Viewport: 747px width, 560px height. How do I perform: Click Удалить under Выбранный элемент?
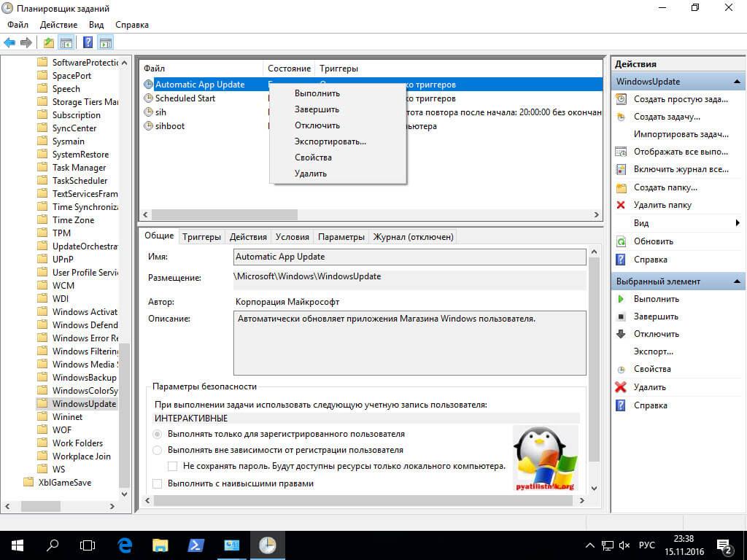click(649, 387)
